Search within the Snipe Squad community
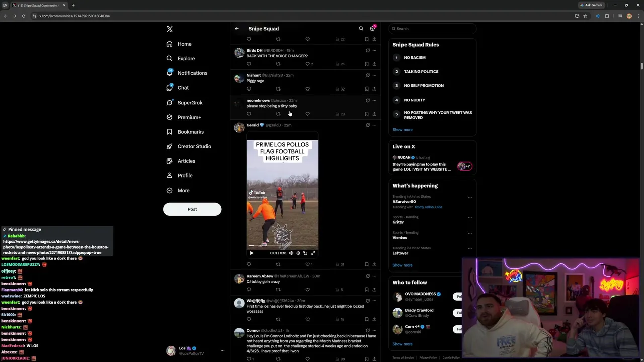 click(361, 29)
